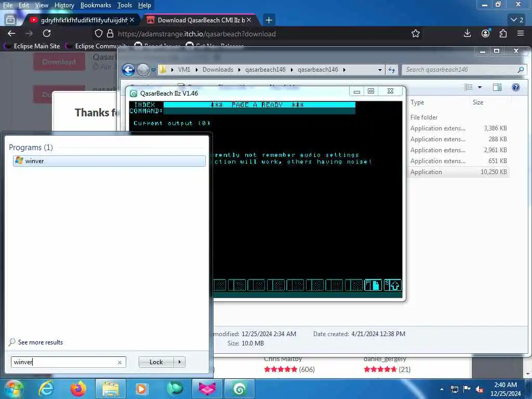Open Firefox Help menu
This screenshot has height=399, width=532.
(x=144, y=5)
